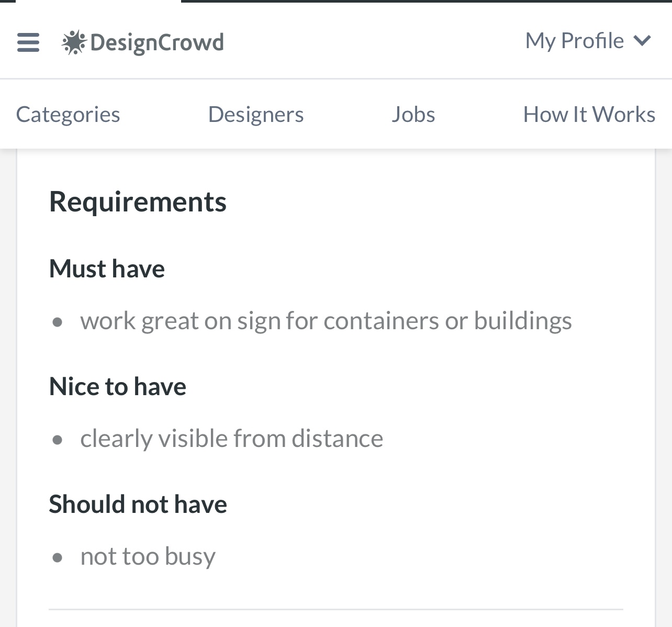This screenshot has height=627, width=672.
Task: Click the logo icon beside DesignCrowd text
Action: click(x=73, y=42)
